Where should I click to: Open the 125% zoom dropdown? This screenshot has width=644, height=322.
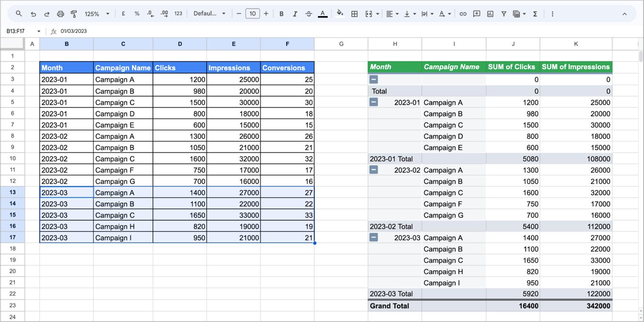(x=97, y=14)
